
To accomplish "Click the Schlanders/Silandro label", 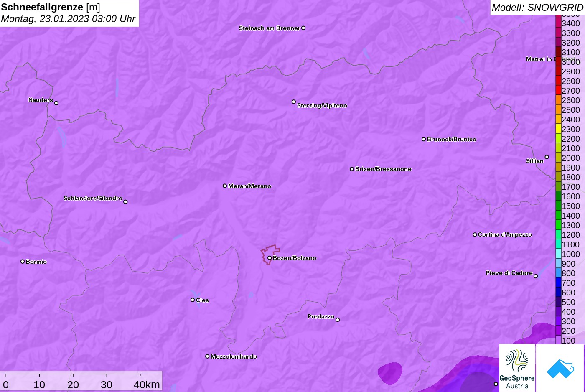I will coord(93,198).
